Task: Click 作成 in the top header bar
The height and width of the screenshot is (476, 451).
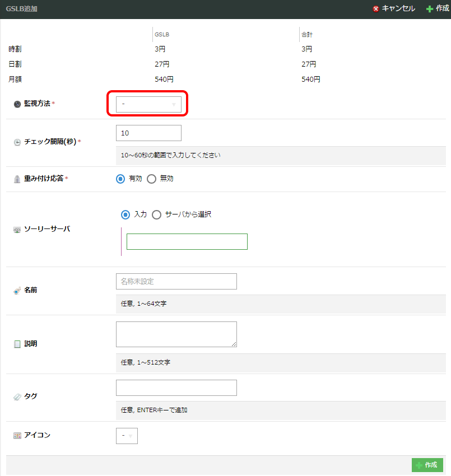Action: pyautogui.click(x=438, y=9)
